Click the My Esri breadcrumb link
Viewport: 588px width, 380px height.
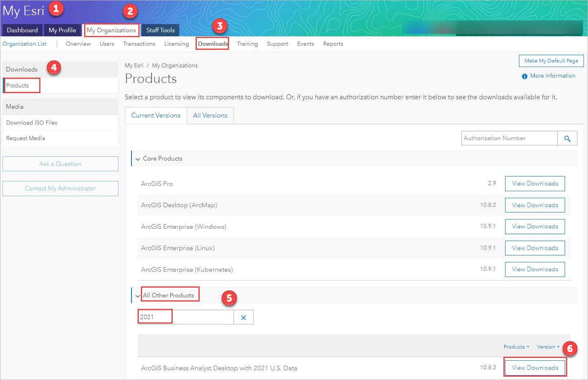[134, 65]
